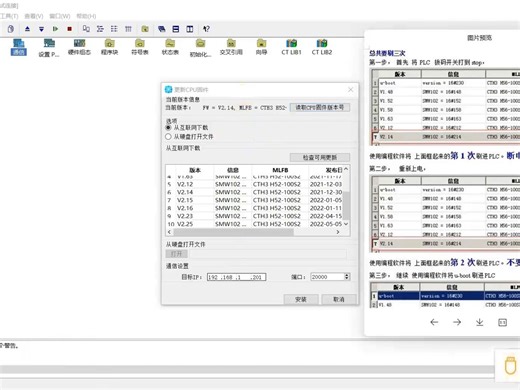Open the 通信 communication shortcut icon
The width and height of the screenshot is (520, 390).
tap(19, 47)
